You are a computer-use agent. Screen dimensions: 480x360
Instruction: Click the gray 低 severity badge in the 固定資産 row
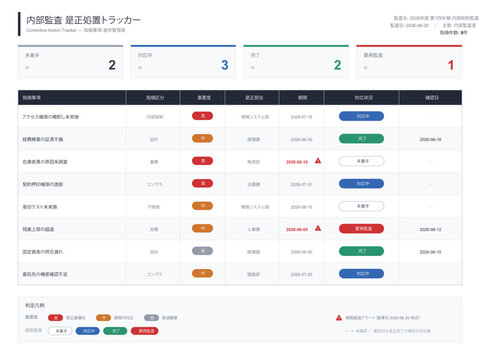(x=202, y=251)
